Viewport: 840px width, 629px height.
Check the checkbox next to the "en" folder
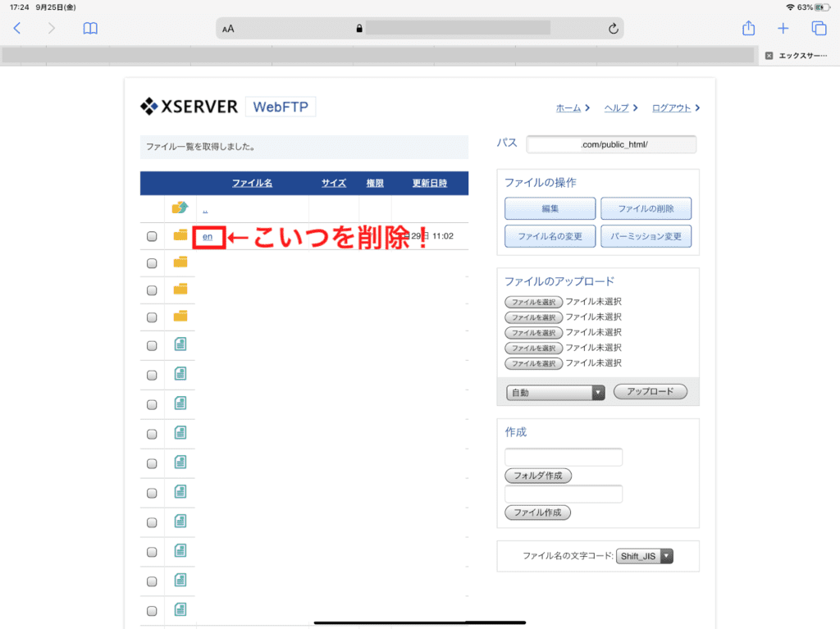pyautogui.click(x=152, y=236)
